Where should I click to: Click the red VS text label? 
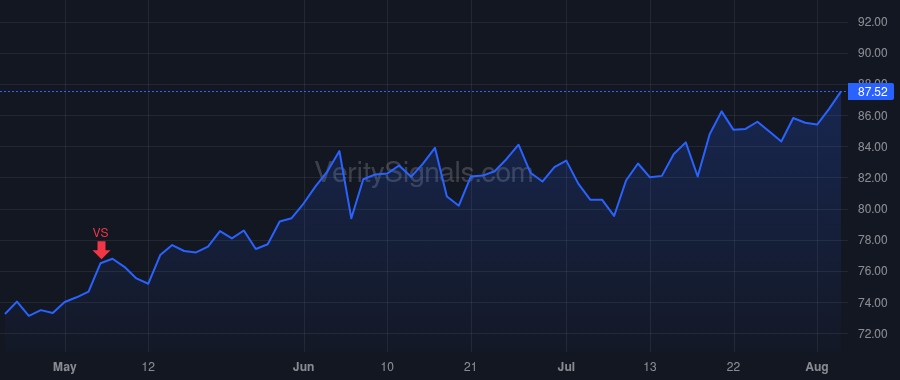(100, 233)
